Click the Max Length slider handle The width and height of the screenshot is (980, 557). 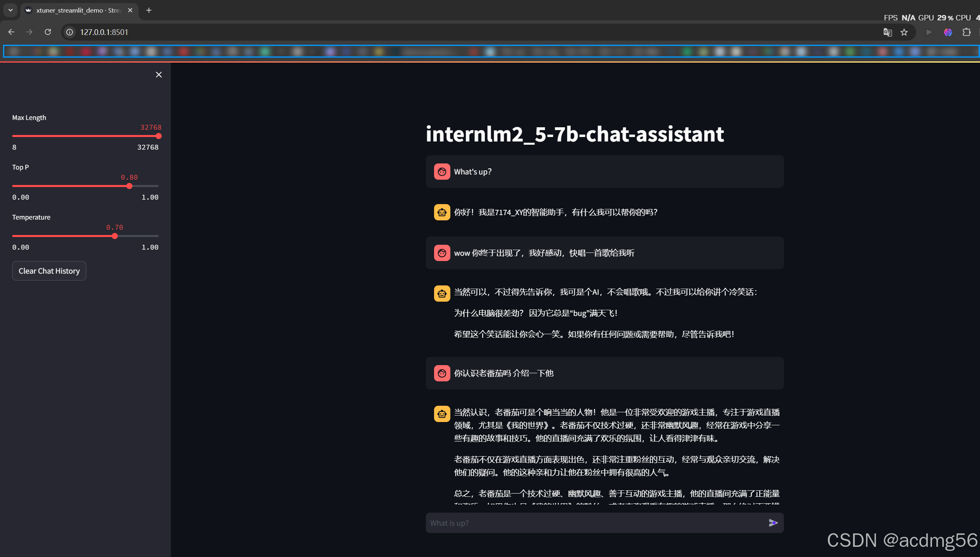(159, 136)
